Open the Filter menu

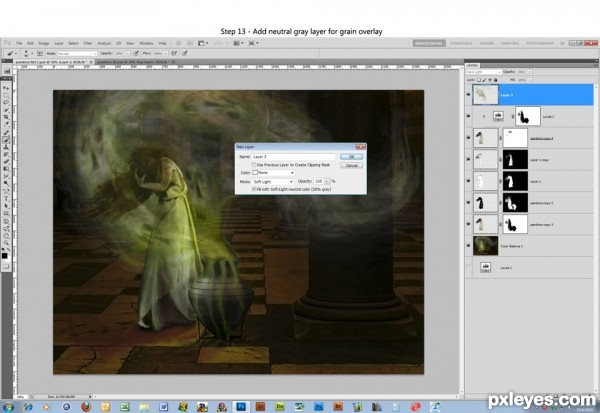click(88, 43)
